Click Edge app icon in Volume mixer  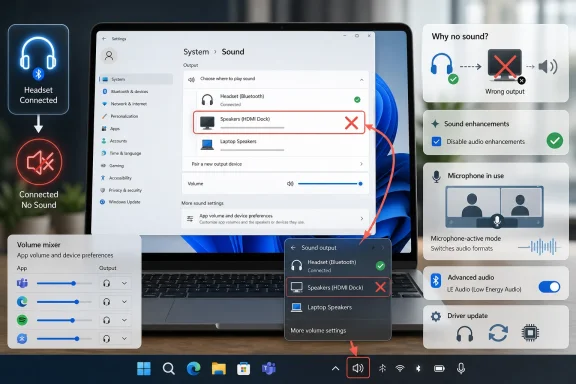[x=22, y=302]
